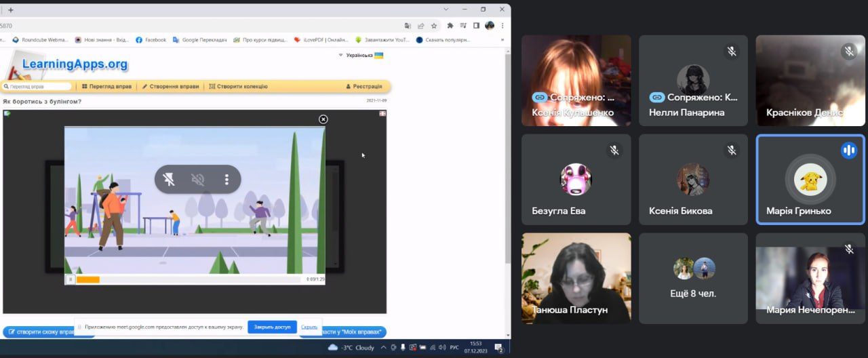Open Chrome side panel icon
Viewport: 868px width, 358px height.
(x=476, y=26)
